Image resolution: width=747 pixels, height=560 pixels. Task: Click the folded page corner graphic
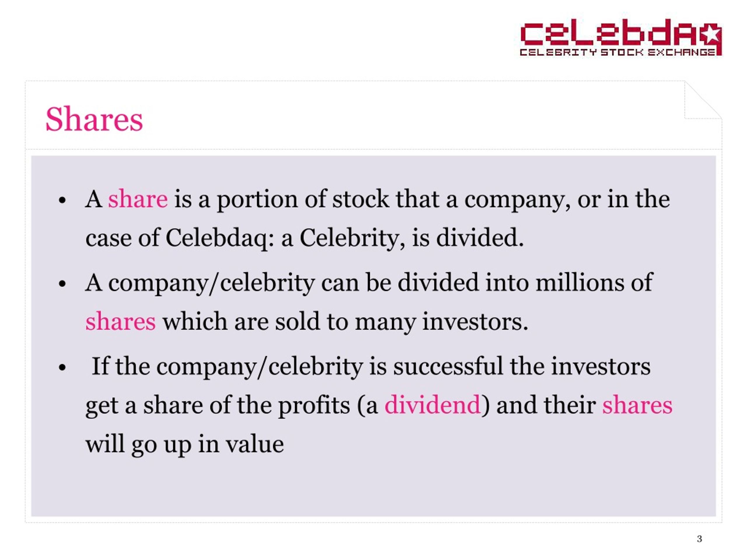703,100
